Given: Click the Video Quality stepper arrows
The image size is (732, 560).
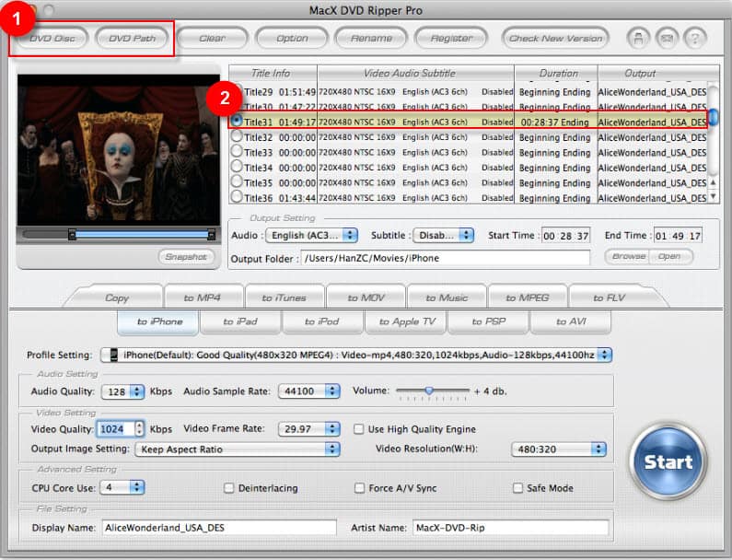Looking at the screenshot, I should tap(139, 429).
